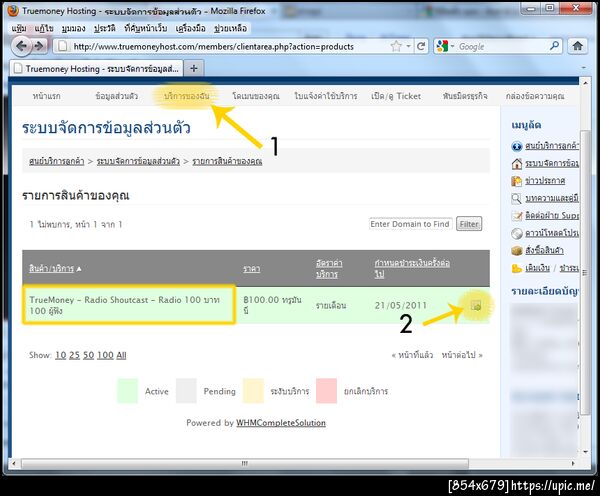Click the page icon in the address bar

(62, 46)
